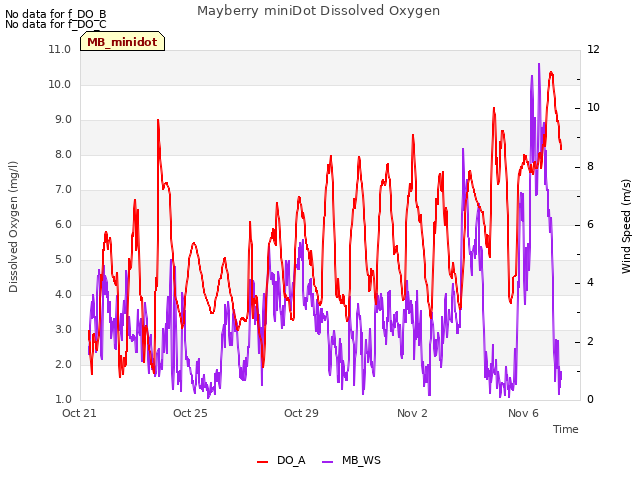This screenshot has height=480, width=640.
Task: Toggle the MB_WS legend entry
Action: tap(351, 460)
